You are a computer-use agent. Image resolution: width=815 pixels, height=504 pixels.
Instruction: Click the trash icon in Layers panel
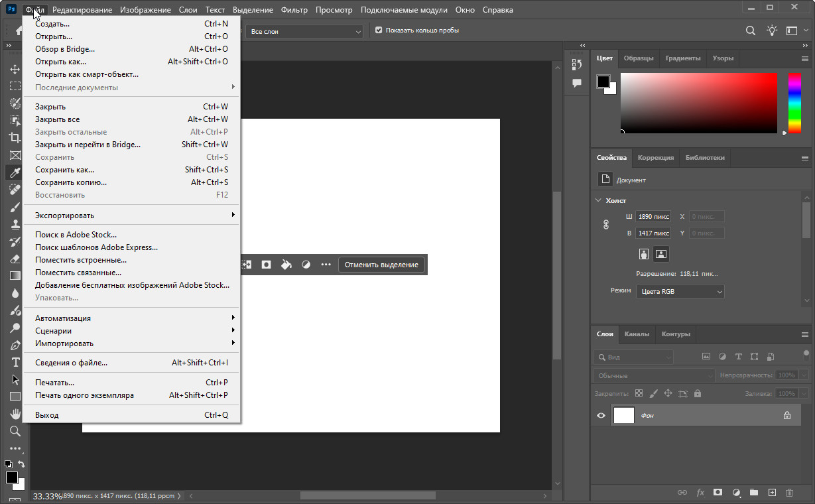point(789,493)
